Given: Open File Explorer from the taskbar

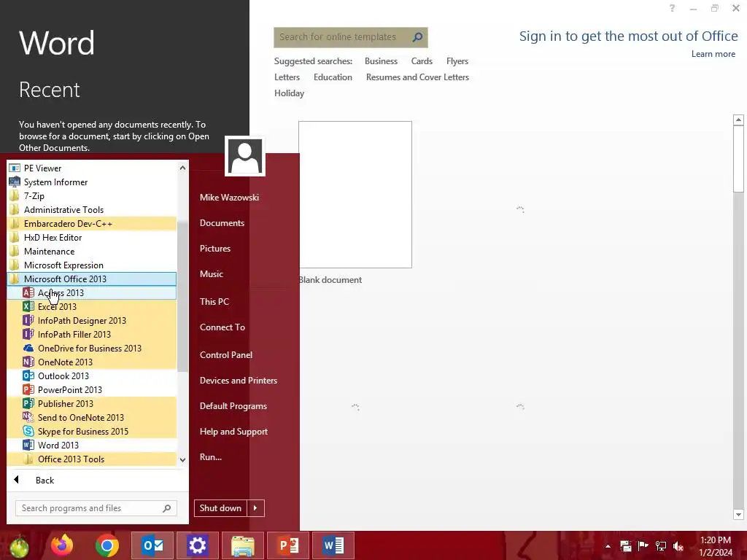Looking at the screenshot, I should click(243, 545).
